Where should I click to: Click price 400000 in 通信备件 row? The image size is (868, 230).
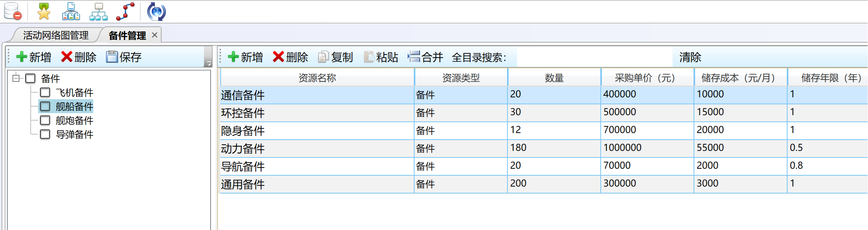click(647, 95)
